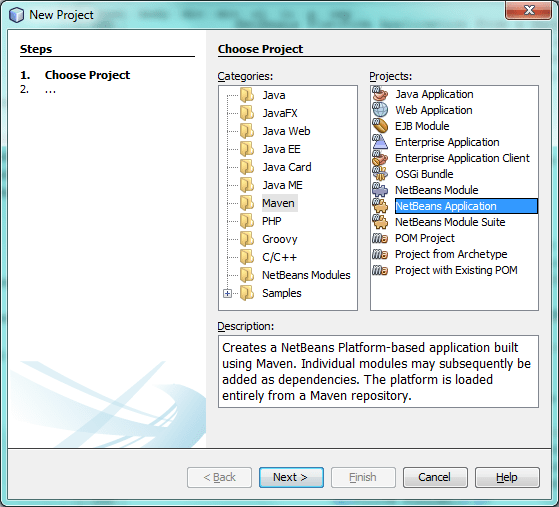This screenshot has height=507, width=559.
Task: Select the Java category
Action: [274, 95]
